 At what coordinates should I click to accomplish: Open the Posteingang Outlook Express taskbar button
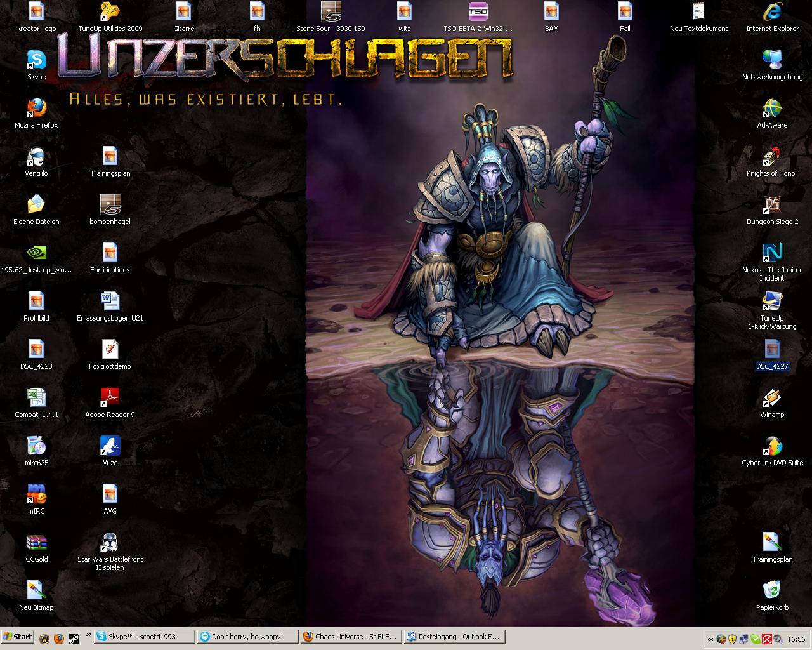coord(453,637)
